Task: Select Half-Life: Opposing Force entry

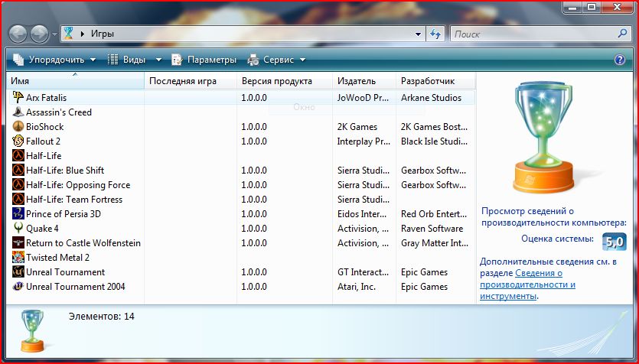Action: pyautogui.click(x=78, y=185)
